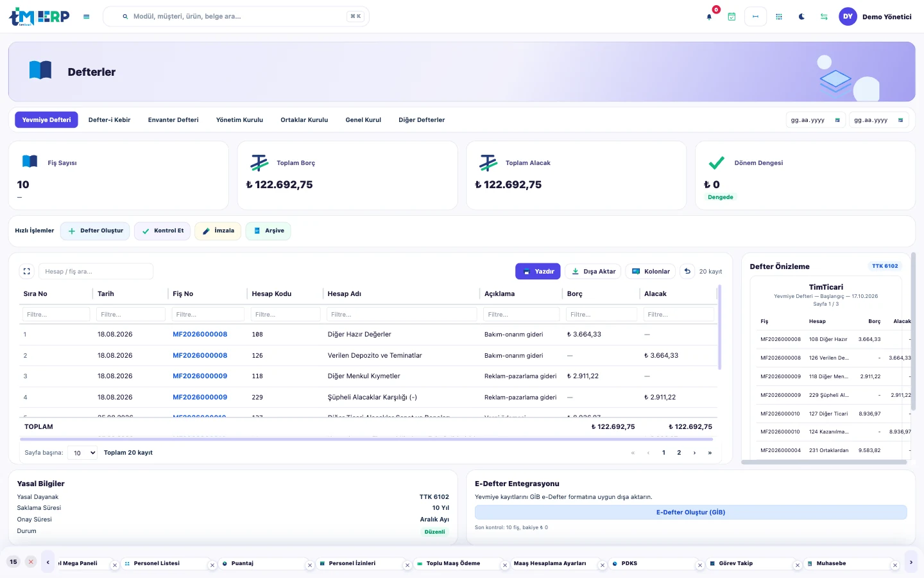The height and width of the screenshot is (578, 924).
Task: Click the table horizontal scrollbar
Action: tap(366, 439)
